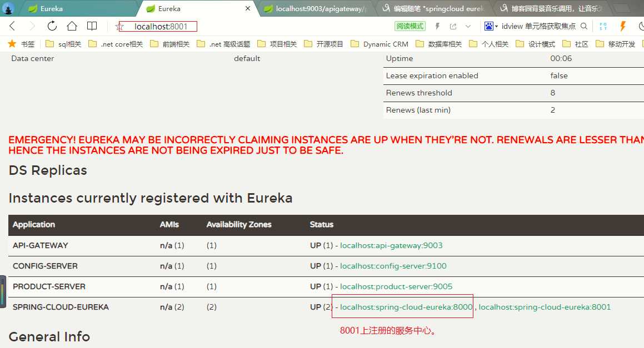Open localhost:spring-cloud-eureka:8001 instance link
Screen dimensions: 644x348
tap(545, 307)
